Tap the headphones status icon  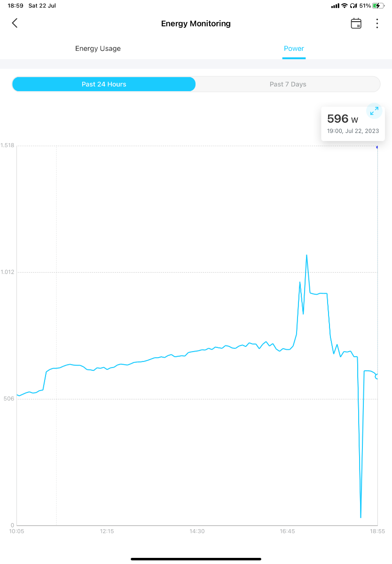point(353,6)
